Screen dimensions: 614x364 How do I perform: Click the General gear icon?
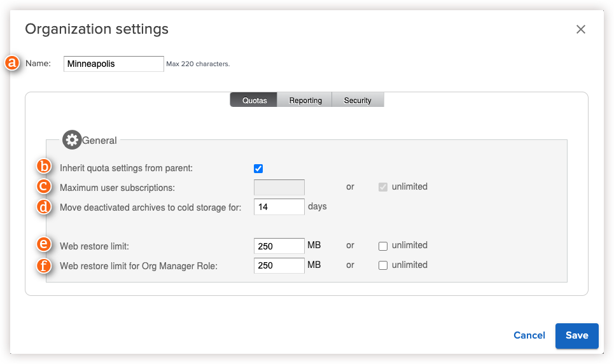(x=72, y=140)
